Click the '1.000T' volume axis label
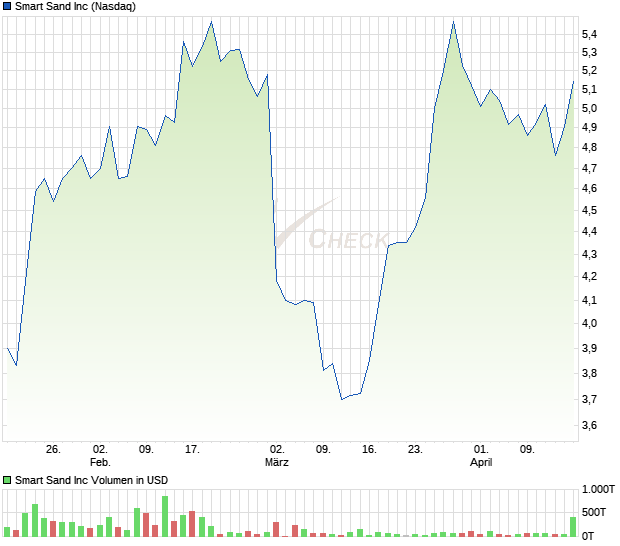Screen dimensions: 620x546 pos(598,489)
